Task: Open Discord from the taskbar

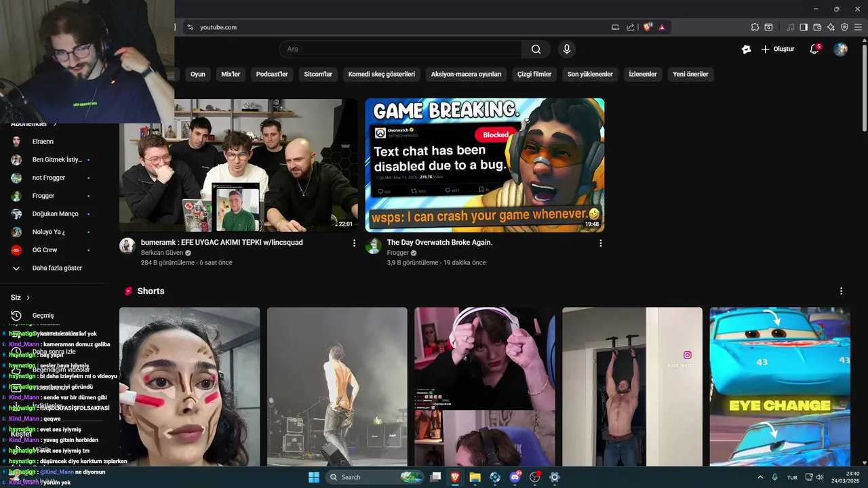Action: pos(515,477)
